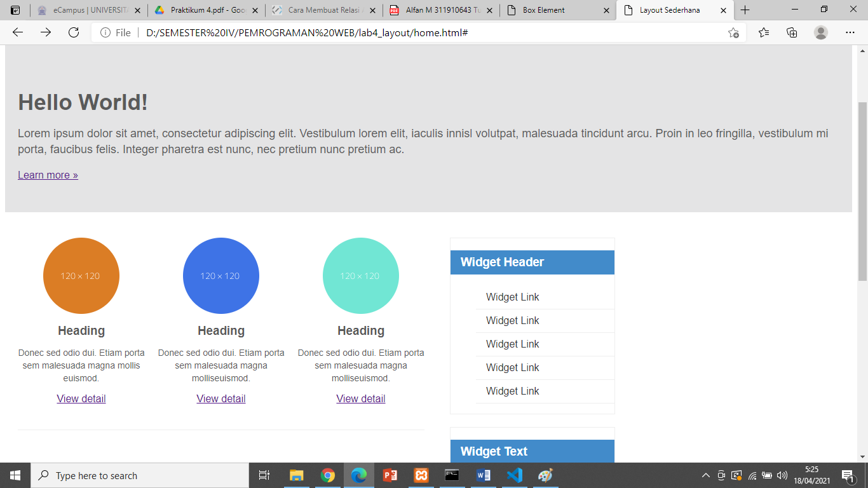
Task: Open PowerPoint from taskbar
Action: (x=390, y=475)
